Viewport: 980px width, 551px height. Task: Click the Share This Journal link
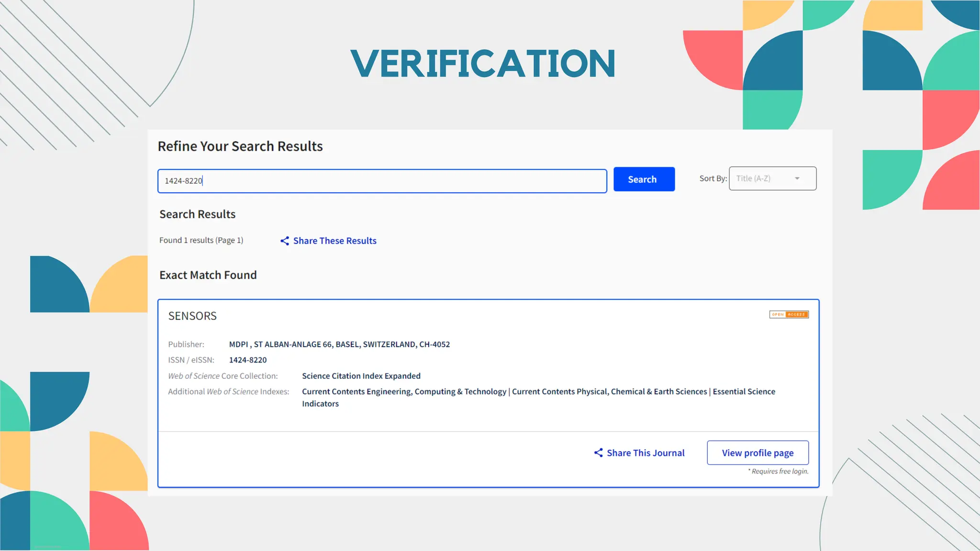click(645, 453)
